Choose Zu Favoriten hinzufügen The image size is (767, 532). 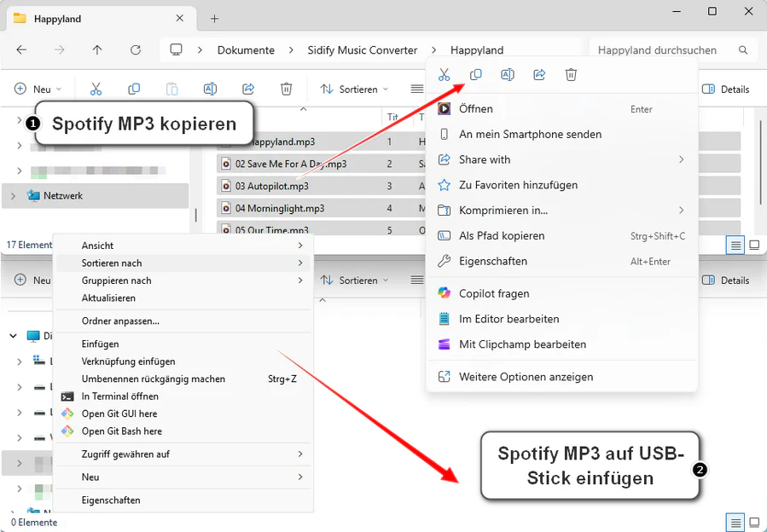click(x=561, y=185)
